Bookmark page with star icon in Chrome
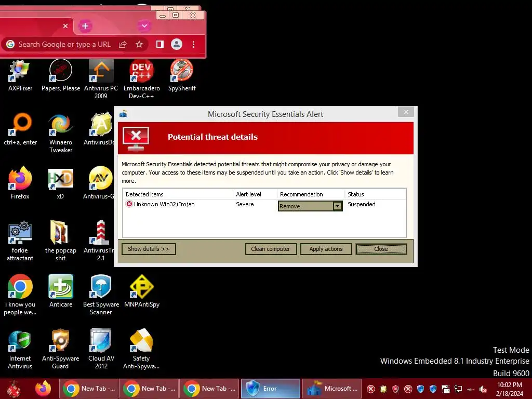Viewport: 532px width, 399px height. tap(139, 44)
